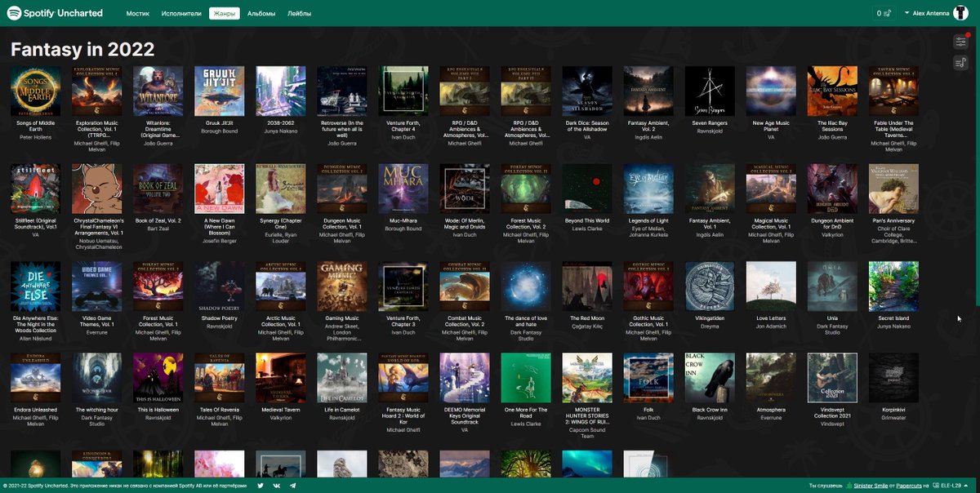The image size is (980, 493).
Task: Open artist Çağatay Kılıç
Action: click(x=587, y=326)
